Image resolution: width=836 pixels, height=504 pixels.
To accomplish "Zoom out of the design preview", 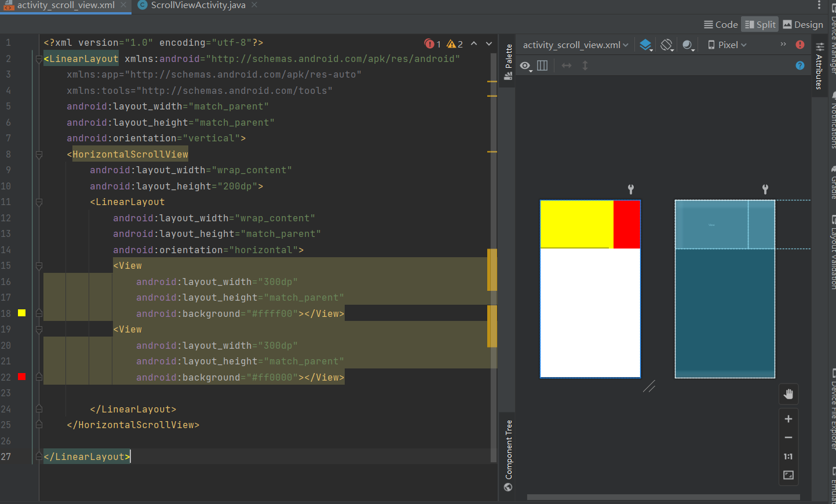I will pos(788,437).
